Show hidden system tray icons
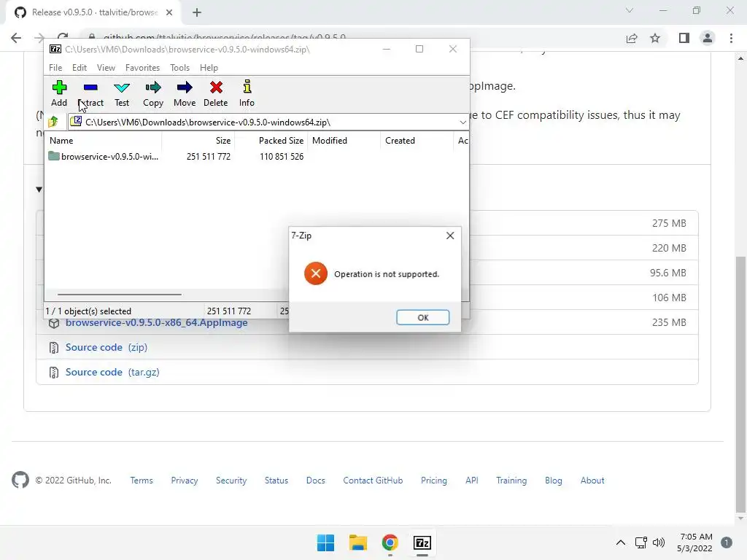747x560 pixels. click(620, 542)
